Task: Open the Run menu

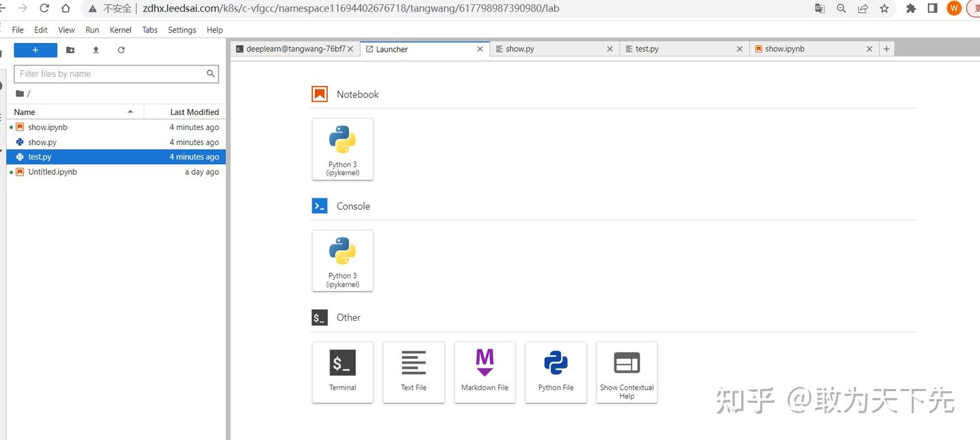Action: pyautogui.click(x=92, y=30)
